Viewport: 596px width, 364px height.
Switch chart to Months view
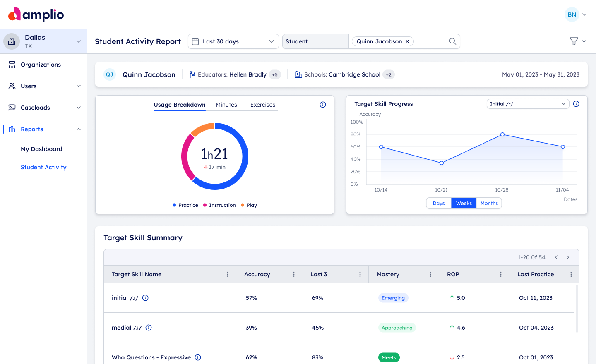(489, 203)
